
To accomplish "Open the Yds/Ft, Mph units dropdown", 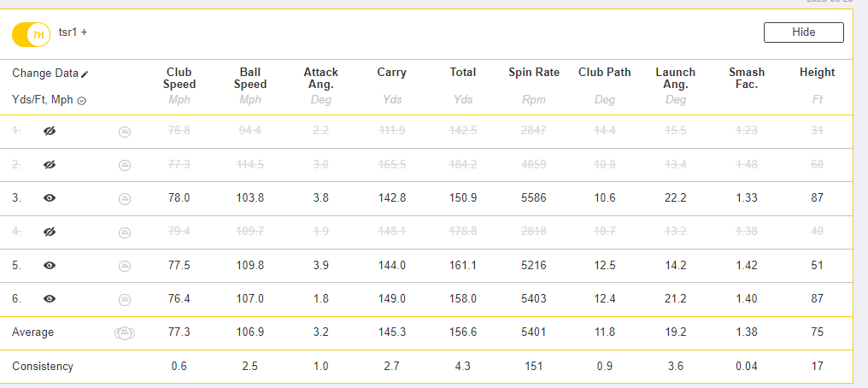I will (50, 100).
